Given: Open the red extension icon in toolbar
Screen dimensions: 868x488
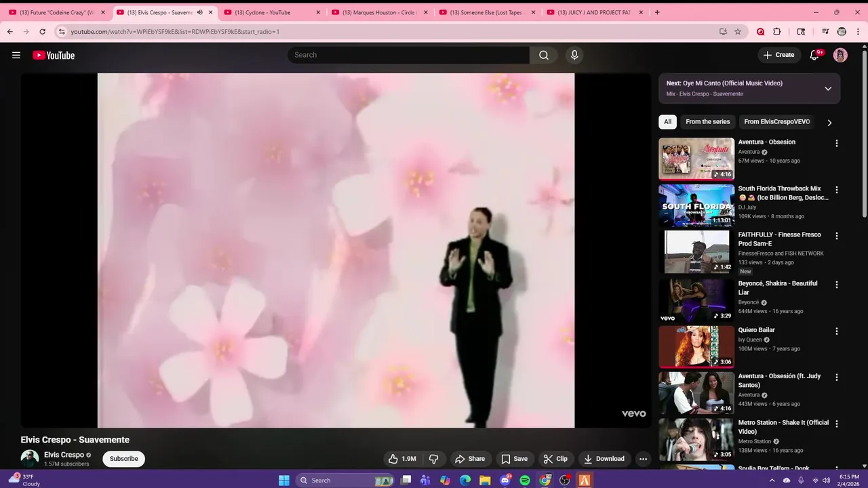Looking at the screenshot, I should click(x=760, y=31).
